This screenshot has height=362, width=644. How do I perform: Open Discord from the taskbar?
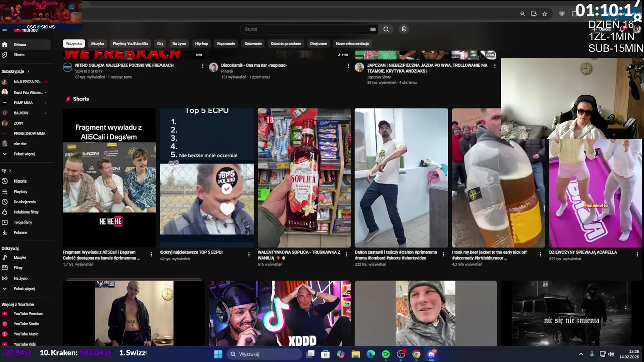tap(431, 354)
